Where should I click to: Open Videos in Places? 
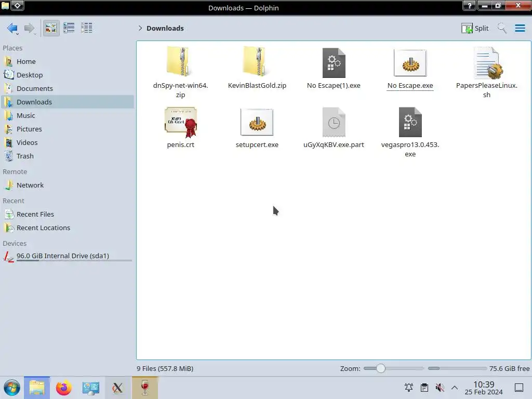click(67, 143)
